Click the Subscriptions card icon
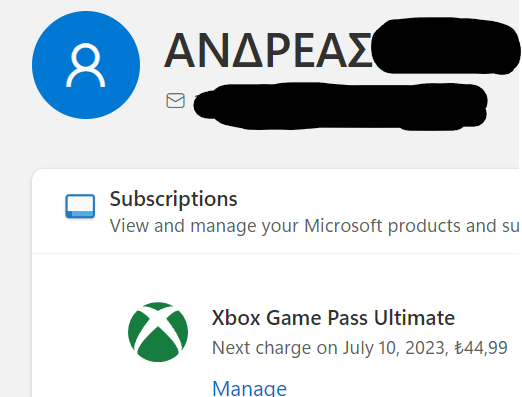The image size is (522, 397). (x=80, y=206)
